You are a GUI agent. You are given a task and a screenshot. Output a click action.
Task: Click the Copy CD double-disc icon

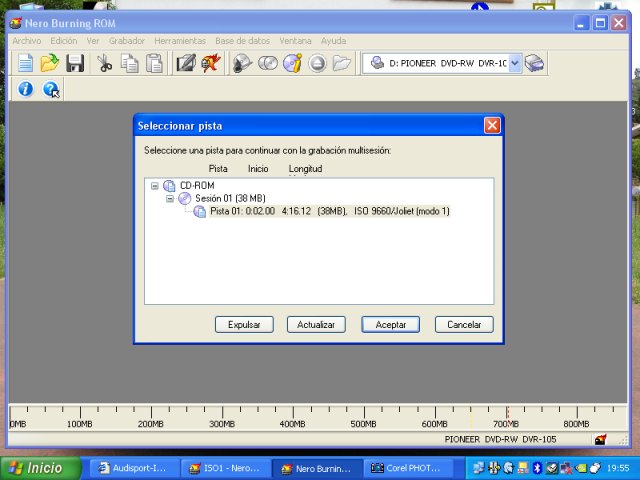click(268, 63)
